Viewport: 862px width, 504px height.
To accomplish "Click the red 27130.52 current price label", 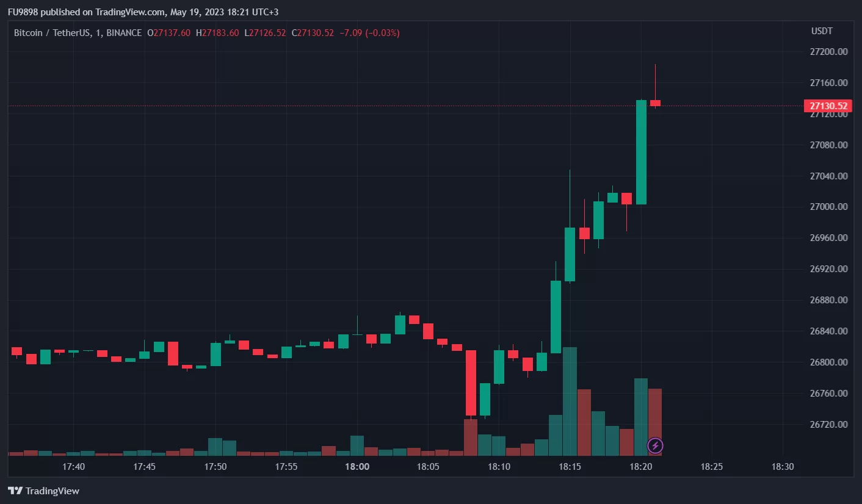I will click(x=828, y=106).
